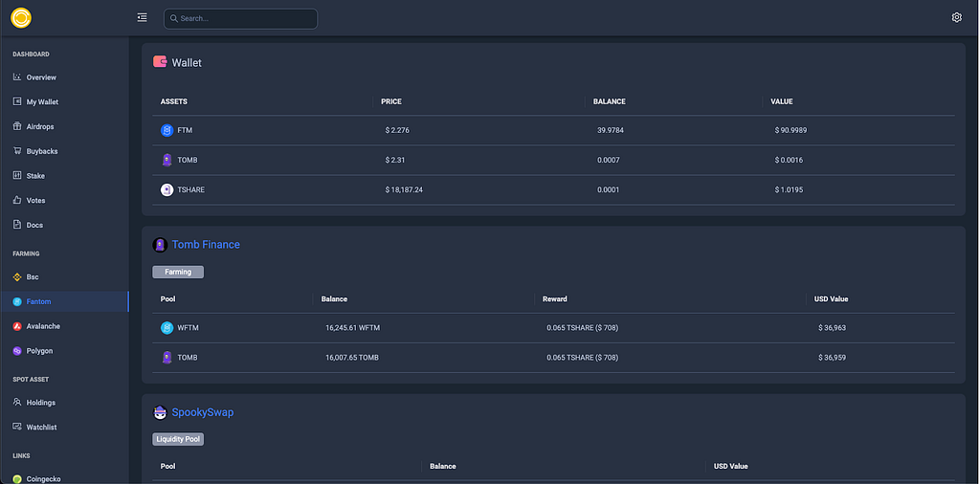Click the Docs file icon

tap(17, 225)
